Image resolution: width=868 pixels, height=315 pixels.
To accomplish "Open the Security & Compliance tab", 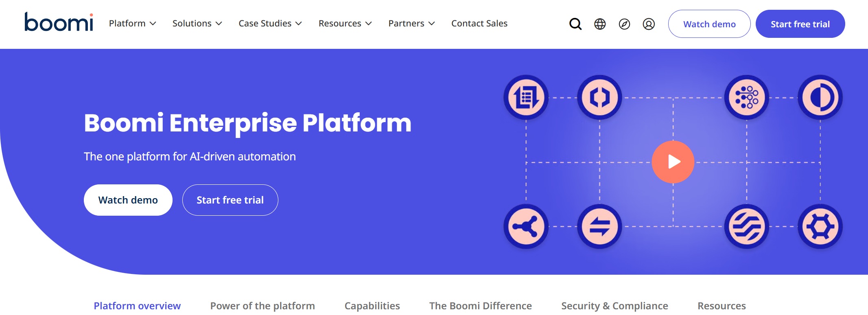I will pyautogui.click(x=615, y=306).
